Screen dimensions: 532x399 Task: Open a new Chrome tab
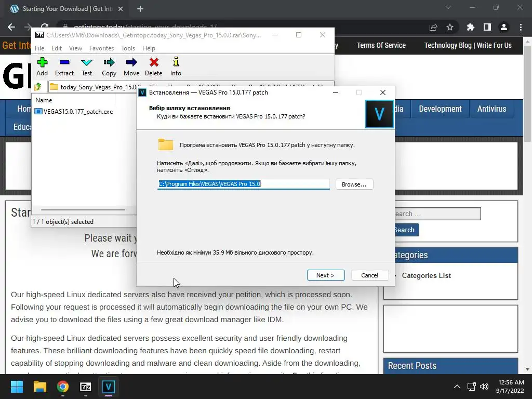click(140, 9)
